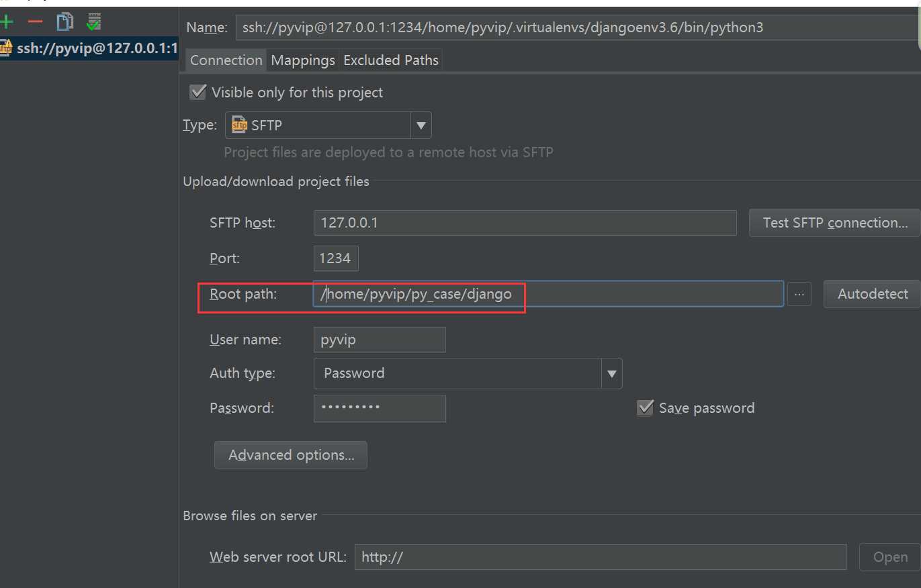Edit the User name field
The image size is (921, 588).
click(380, 340)
